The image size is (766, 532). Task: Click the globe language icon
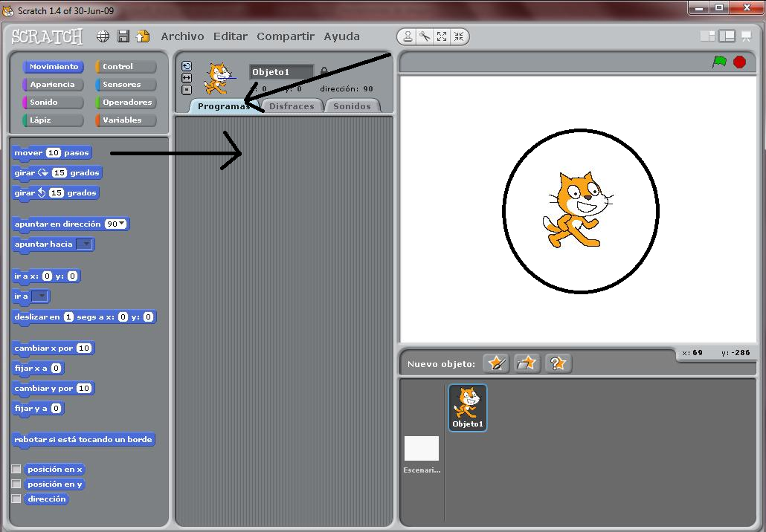103,36
